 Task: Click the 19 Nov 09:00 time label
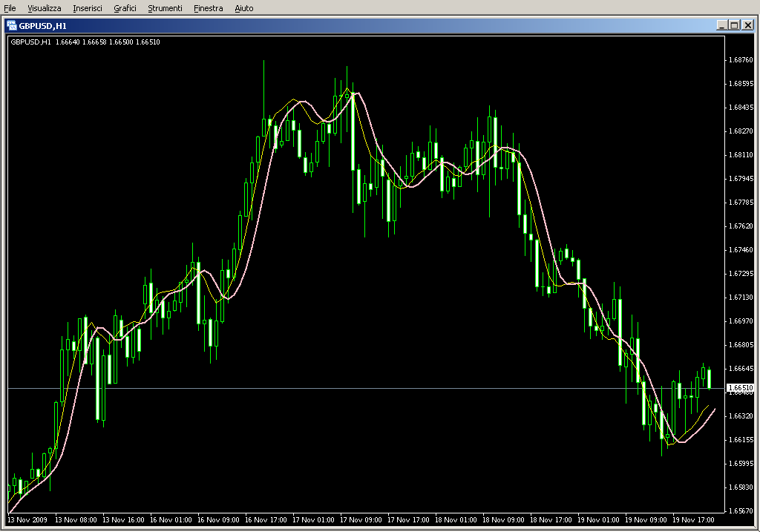[646, 520]
